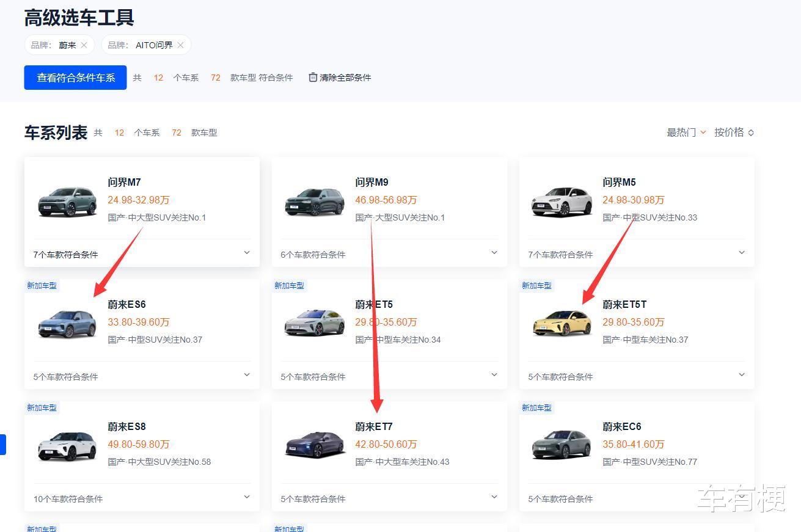Viewport: 801px width, 532px height.
Task: Click the blue side tab at left edge
Action: [x=2, y=444]
